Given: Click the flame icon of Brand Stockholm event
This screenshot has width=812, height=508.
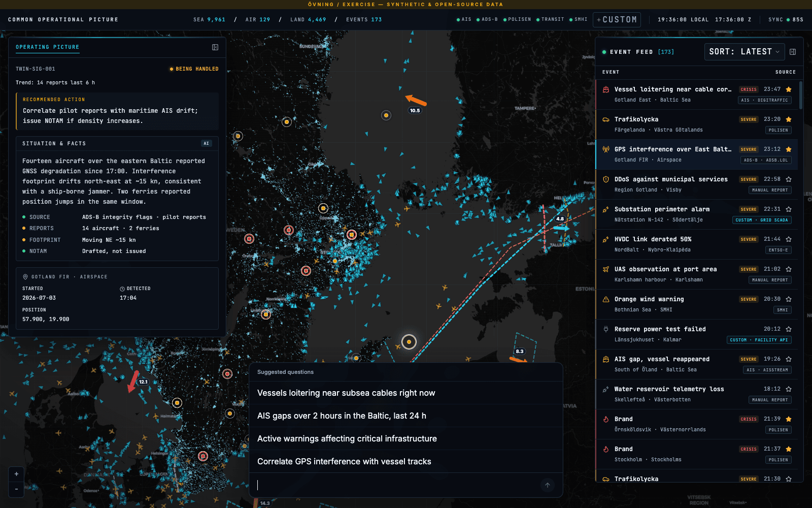Looking at the screenshot, I should pyautogui.click(x=605, y=449).
